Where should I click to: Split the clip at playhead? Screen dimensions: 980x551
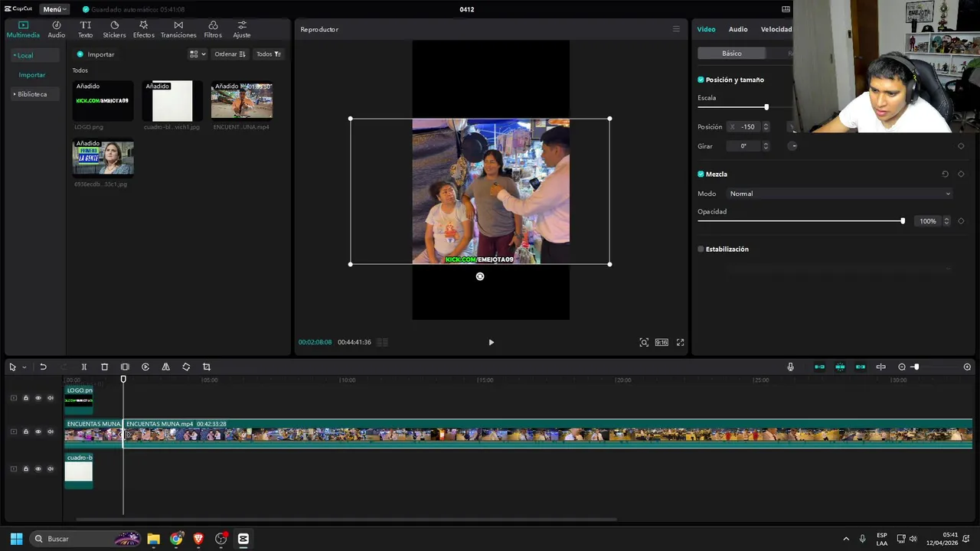[x=84, y=367]
